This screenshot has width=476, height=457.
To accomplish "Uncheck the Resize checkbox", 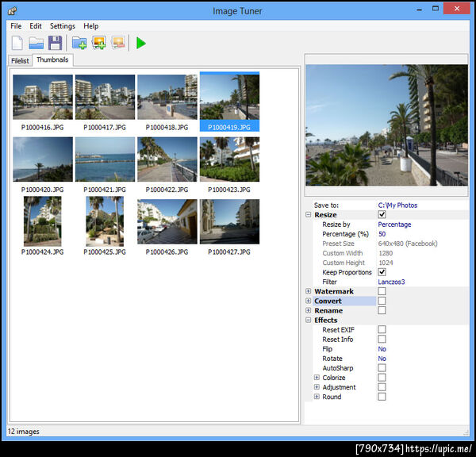I will pyautogui.click(x=382, y=215).
